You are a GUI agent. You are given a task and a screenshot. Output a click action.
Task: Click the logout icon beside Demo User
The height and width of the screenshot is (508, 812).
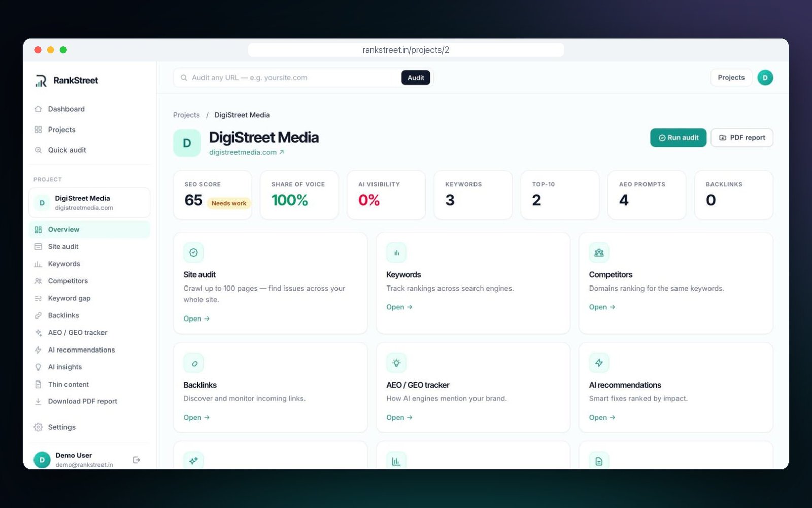pos(137,460)
